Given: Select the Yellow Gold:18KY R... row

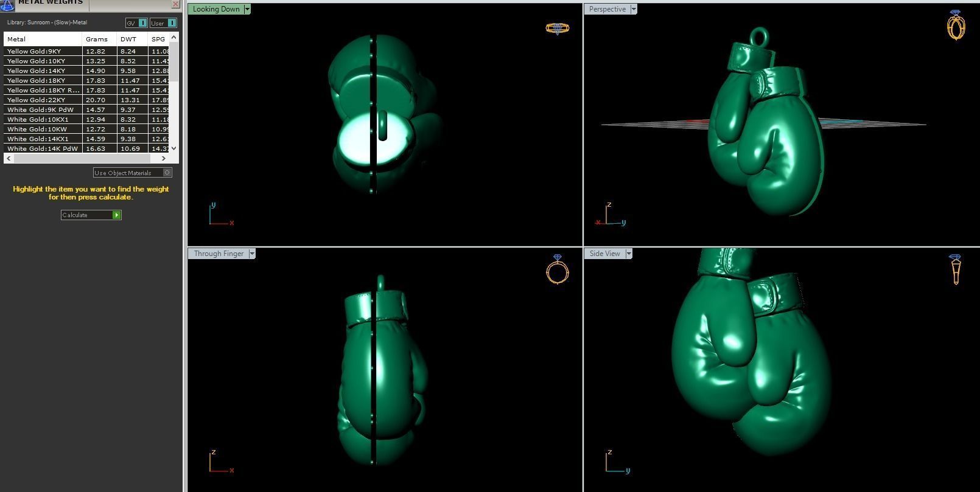Looking at the screenshot, I should tap(86, 90).
